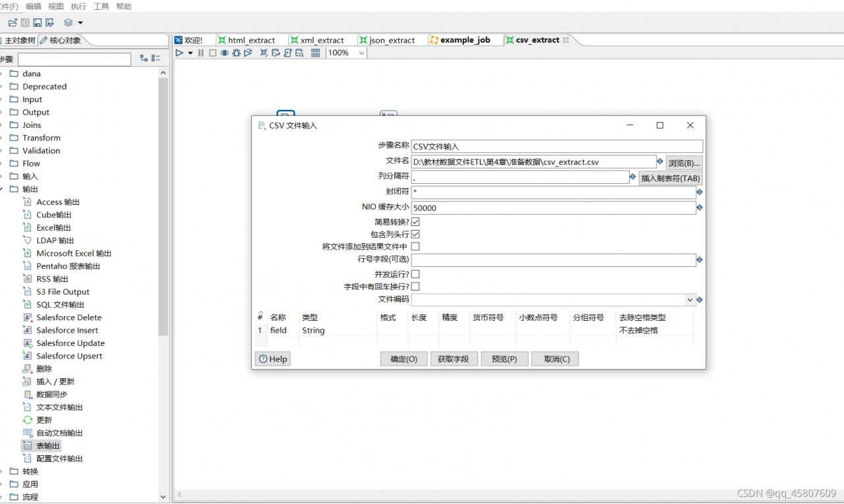Click the Preview eye icon in toolbar
The image size is (844, 504).
224,53
